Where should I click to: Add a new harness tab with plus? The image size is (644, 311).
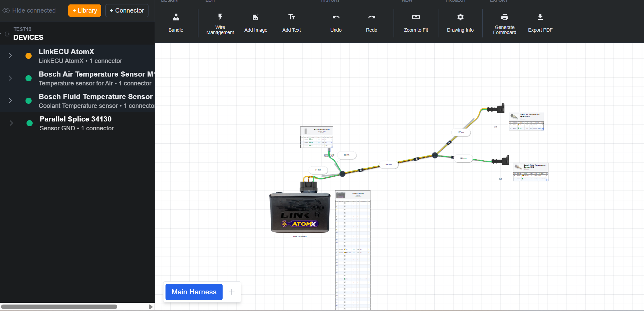(232, 292)
